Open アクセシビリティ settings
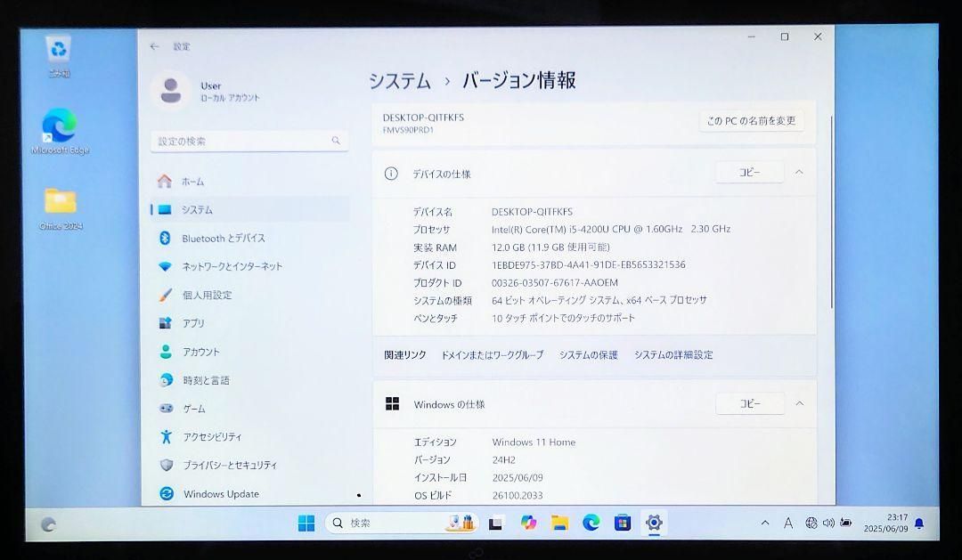 pos(249,437)
